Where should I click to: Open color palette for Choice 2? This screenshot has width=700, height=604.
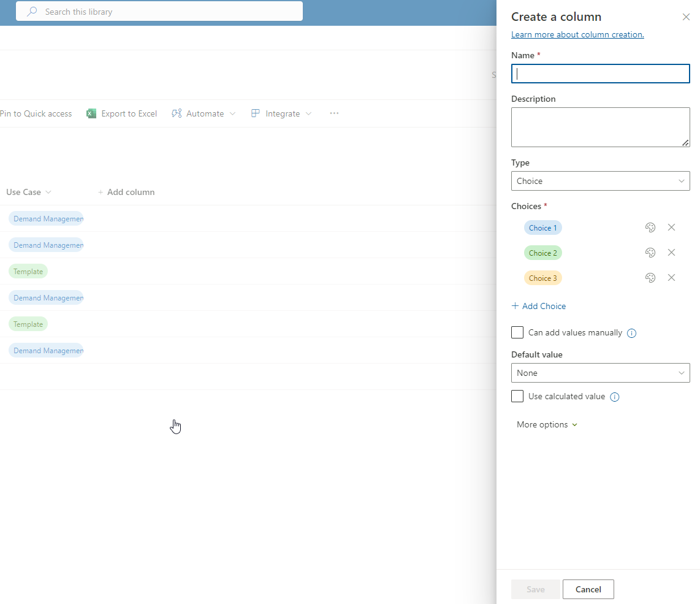pos(650,253)
